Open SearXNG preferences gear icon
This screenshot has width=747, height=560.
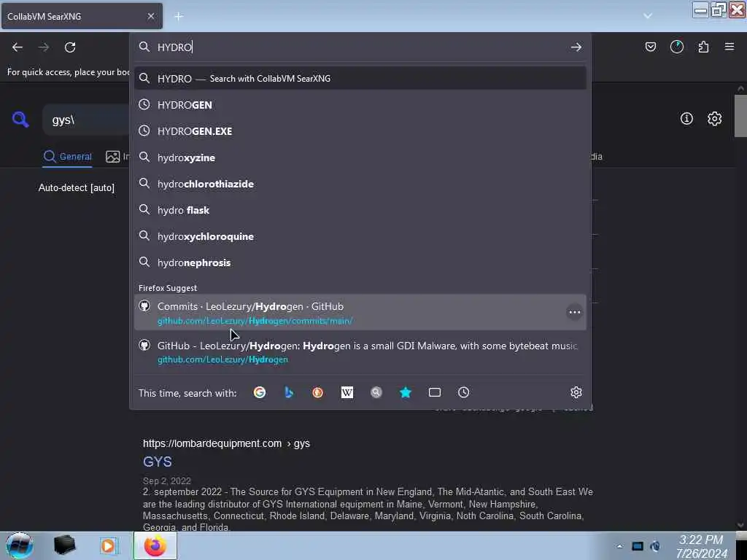point(715,119)
